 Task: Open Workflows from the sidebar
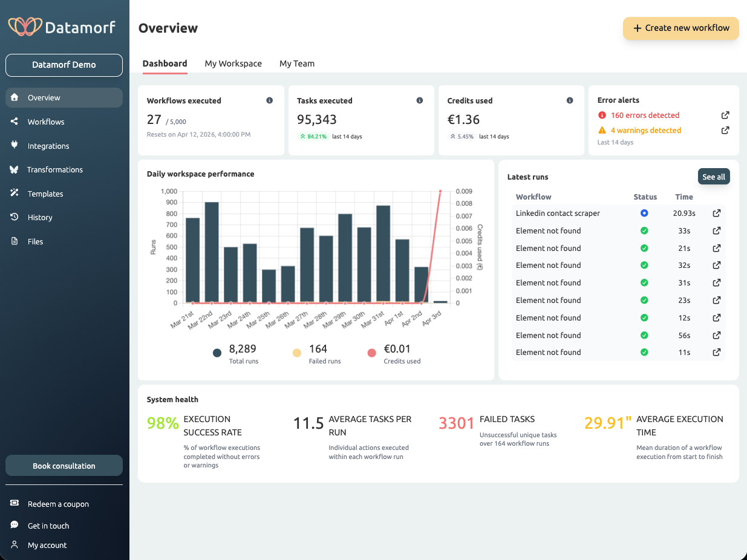pyautogui.click(x=64, y=122)
